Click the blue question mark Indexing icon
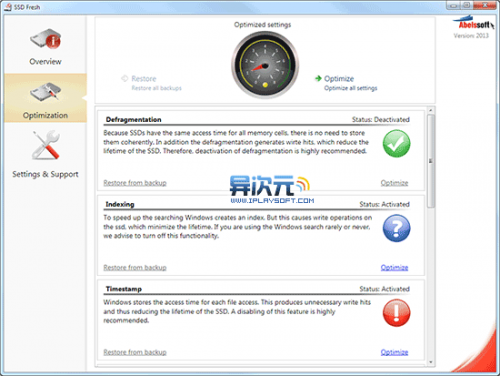 coord(396,228)
